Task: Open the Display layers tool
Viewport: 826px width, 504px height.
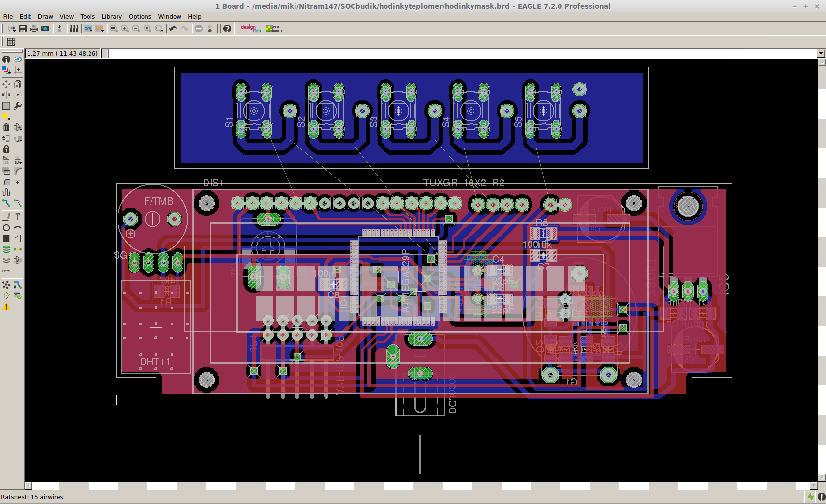Action: click(x=6, y=70)
